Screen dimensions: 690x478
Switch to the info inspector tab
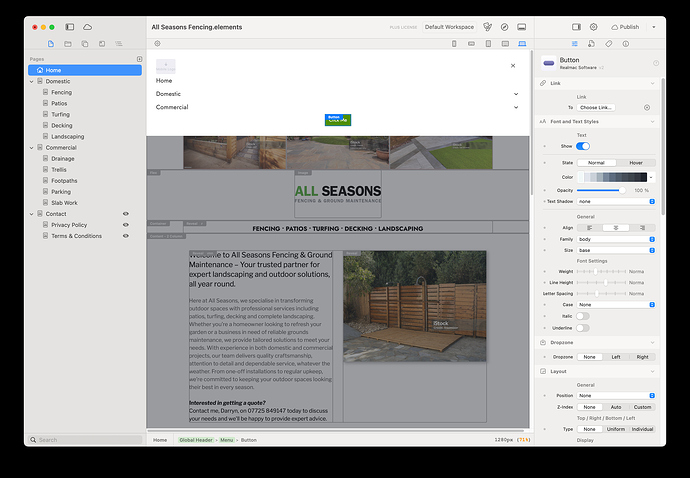click(626, 44)
